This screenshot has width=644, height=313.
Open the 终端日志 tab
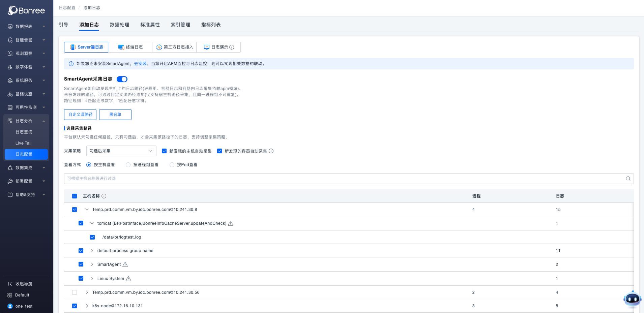click(x=130, y=47)
